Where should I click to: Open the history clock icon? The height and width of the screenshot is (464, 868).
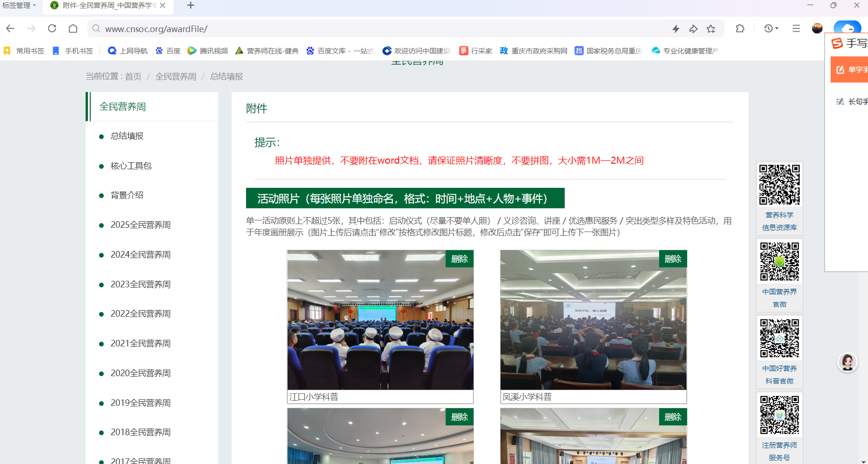pos(768,29)
